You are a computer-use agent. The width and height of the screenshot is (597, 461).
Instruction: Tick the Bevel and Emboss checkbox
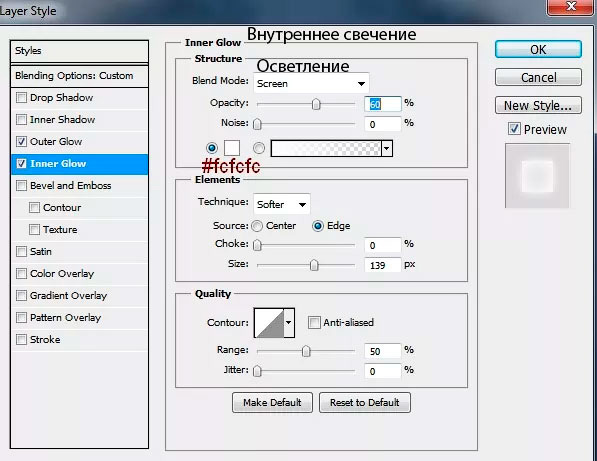(x=21, y=186)
